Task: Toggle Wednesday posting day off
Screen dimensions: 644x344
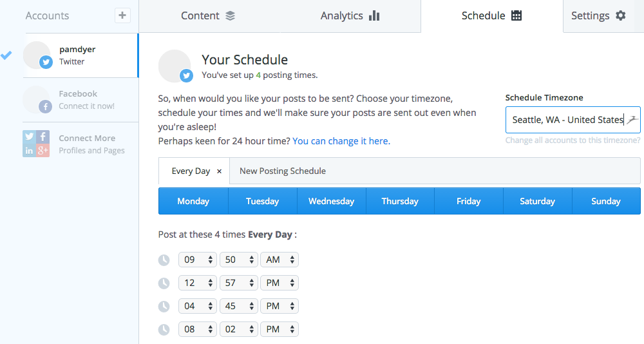Action: (x=331, y=201)
